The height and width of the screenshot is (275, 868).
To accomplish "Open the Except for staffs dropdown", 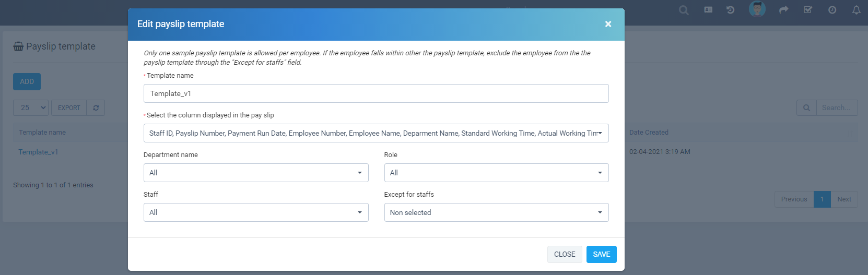I will tap(496, 212).
